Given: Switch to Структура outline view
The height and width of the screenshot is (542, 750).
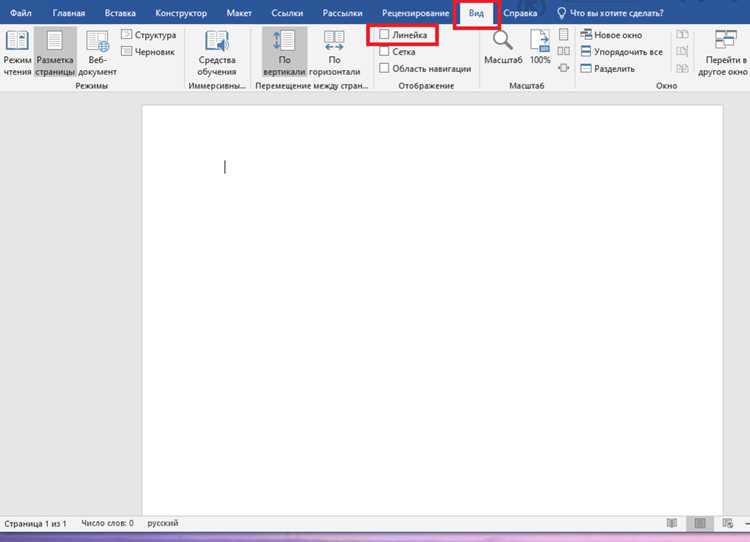Looking at the screenshot, I should (149, 35).
